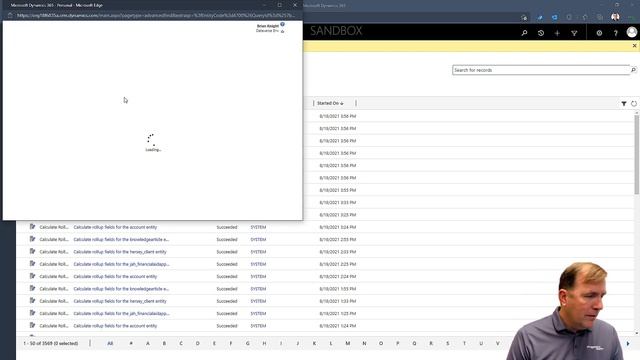640x360 pixels.
Task: Click the plus quick create icon
Action: click(x=557, y=33)
